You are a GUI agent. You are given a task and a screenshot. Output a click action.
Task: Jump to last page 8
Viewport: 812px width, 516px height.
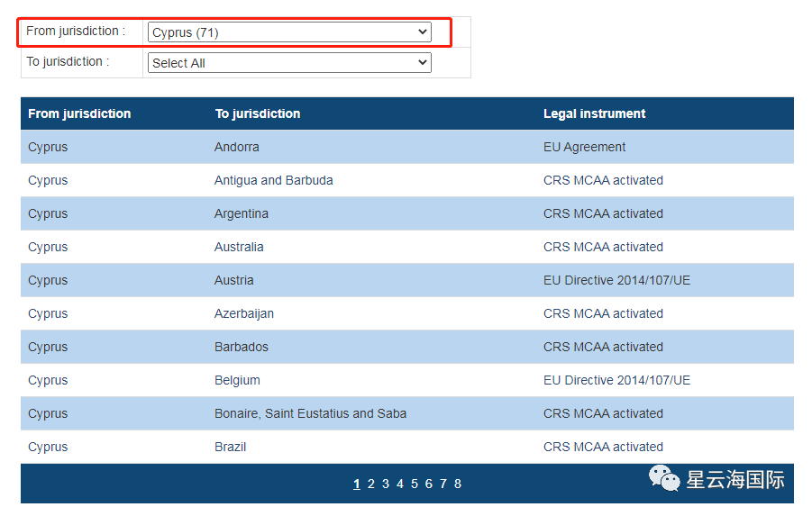point(458,484)
